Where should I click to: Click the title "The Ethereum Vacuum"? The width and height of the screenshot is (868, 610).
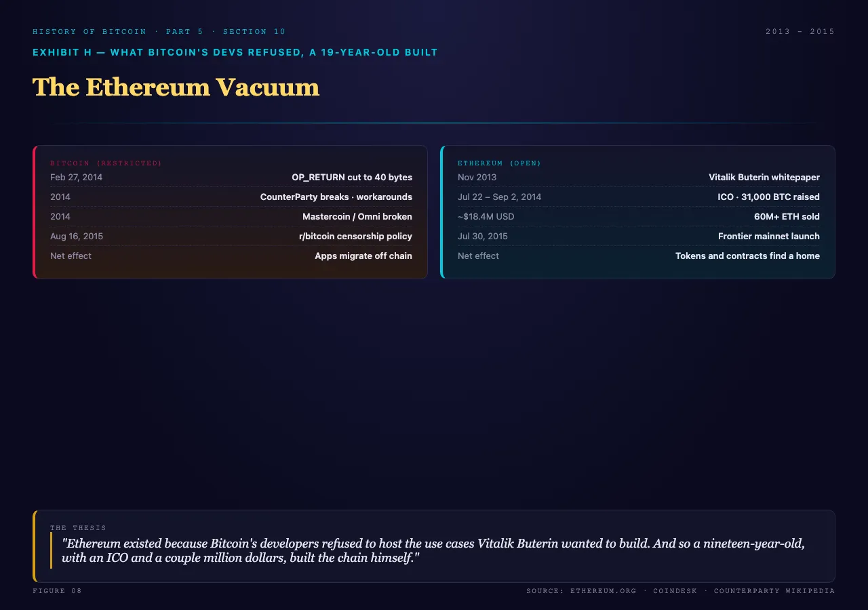pos(176,87)
